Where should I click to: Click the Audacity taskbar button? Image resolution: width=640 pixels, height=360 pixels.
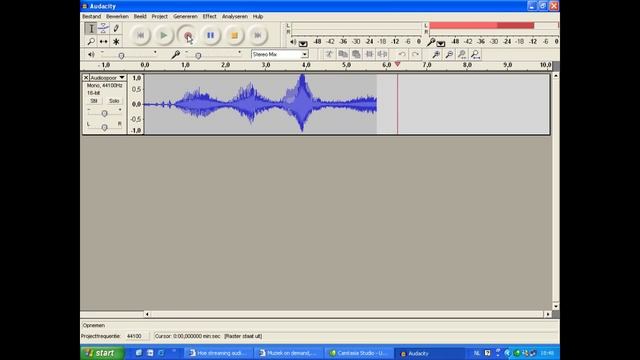point(429,353)
